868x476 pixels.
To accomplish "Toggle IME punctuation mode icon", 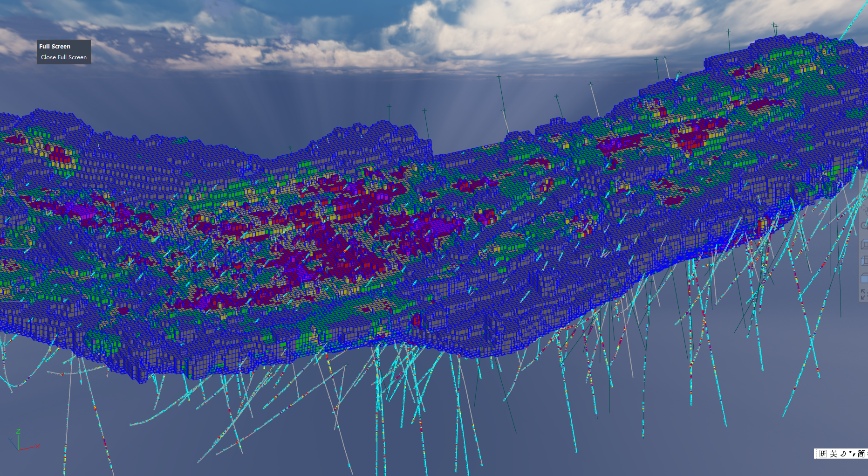I will (852, 454).
